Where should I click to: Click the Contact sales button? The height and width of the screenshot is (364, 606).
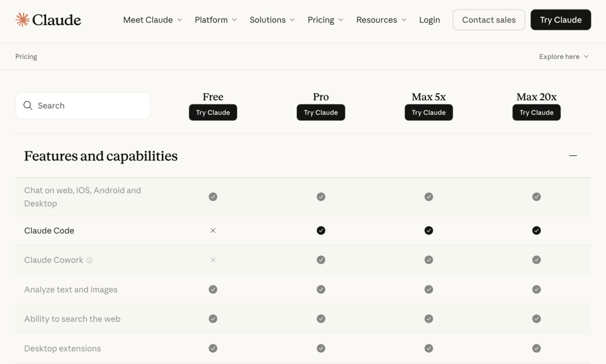pos(489,20)
